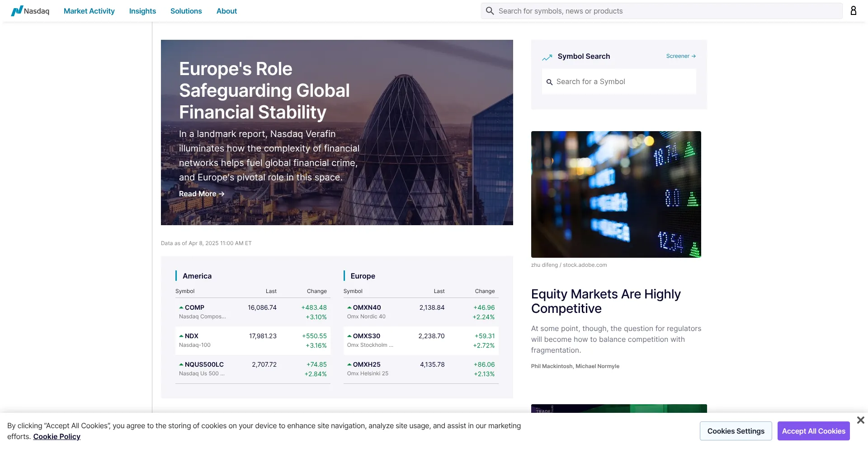The height and width of the screenshot is (449, 868).
Task: Click the Symbol Search trend icon
Action: pos(547,57)
